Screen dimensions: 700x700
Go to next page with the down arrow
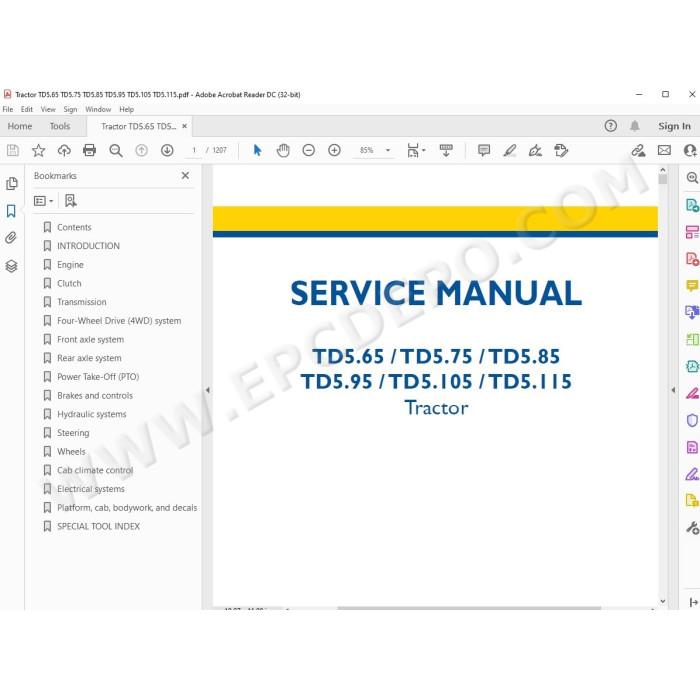[167, 150]
